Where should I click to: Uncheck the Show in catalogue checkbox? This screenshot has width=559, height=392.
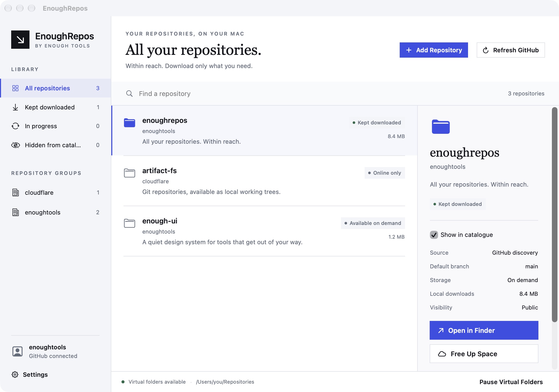434,235
